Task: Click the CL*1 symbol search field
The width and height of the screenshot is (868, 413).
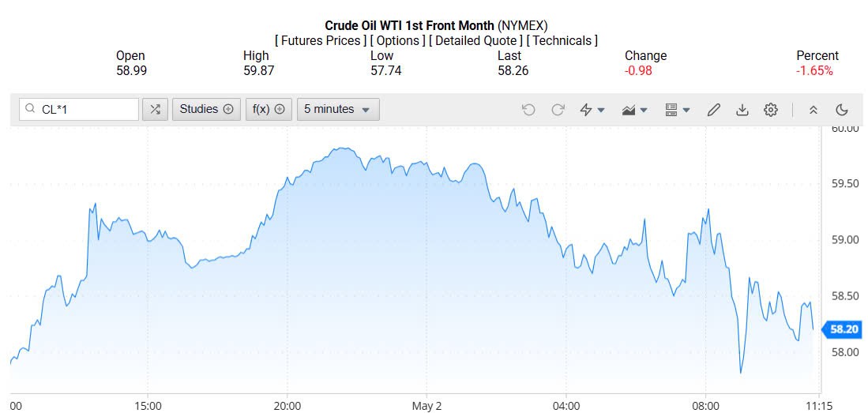Action: (x=85, y=109)
